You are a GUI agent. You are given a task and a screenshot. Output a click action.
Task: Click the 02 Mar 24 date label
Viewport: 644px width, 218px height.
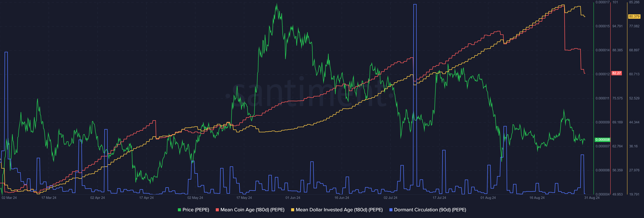pyautogui.click(x=9, y=198)
